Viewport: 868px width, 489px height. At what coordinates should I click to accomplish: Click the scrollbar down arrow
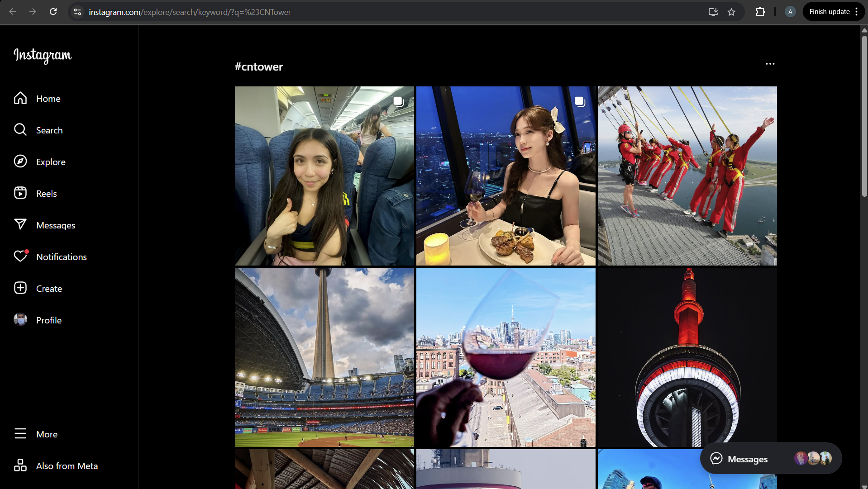click(864, 486)
